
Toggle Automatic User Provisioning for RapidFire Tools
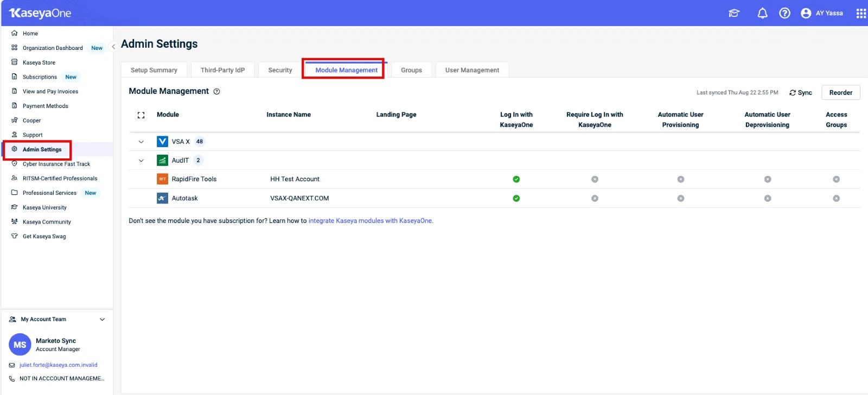pos(680,179)
